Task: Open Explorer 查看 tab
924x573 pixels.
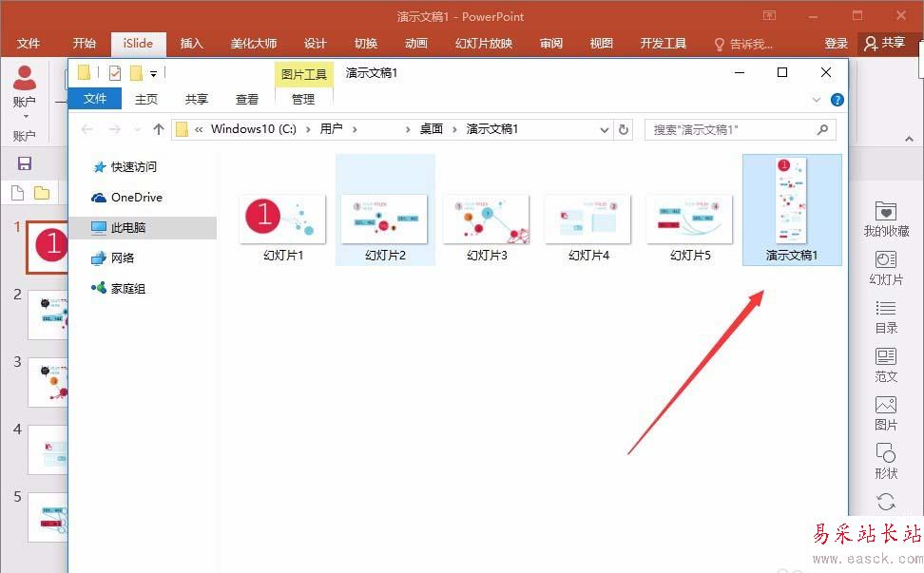Action: [247, 99]
